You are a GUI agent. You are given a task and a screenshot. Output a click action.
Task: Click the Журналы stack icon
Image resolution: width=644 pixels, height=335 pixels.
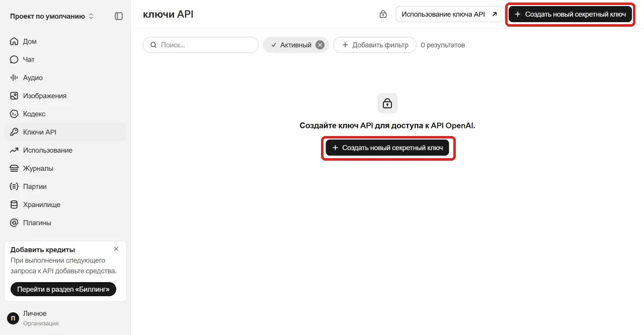pyautogui.click(x=14, y=168)
